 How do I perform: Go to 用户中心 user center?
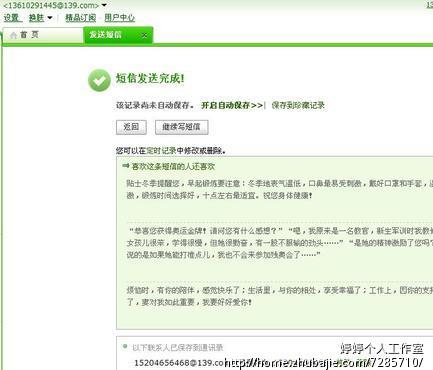tap(120, 18)
